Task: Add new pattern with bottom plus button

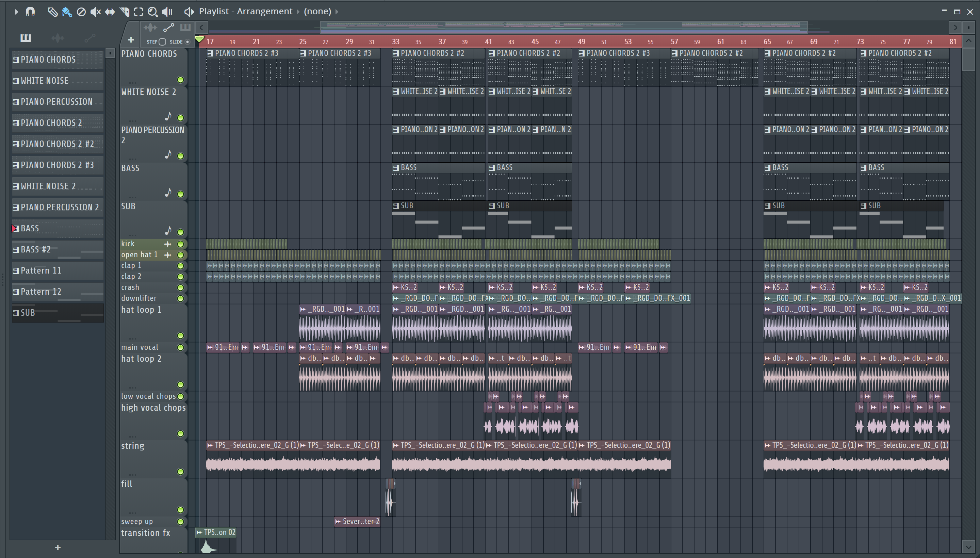Action: [x=58, y=547]
